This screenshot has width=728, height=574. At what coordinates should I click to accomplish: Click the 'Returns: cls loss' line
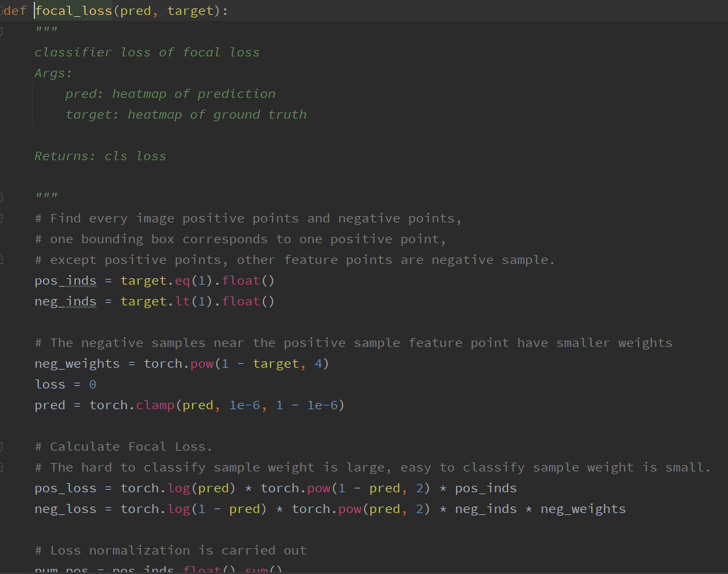click(101, 156)
